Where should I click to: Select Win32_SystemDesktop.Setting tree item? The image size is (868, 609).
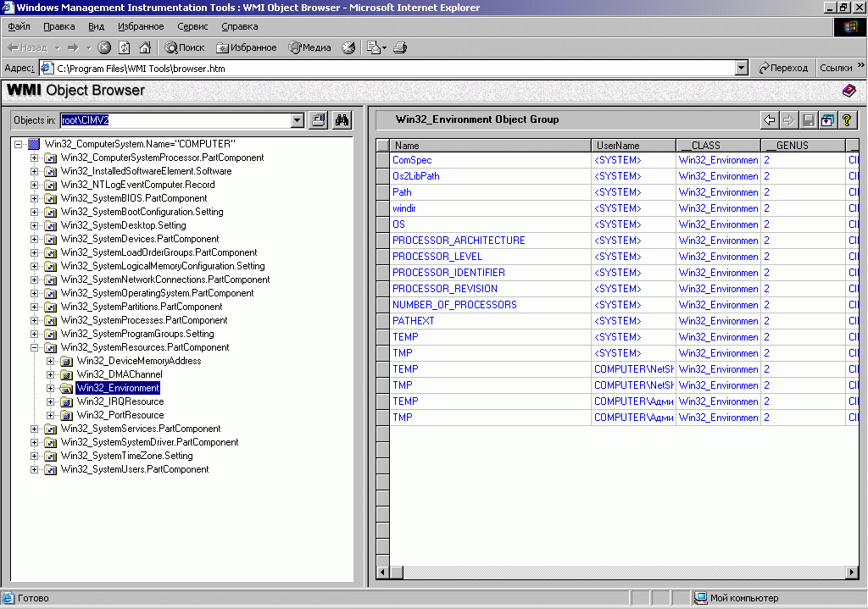tap(124, 225)
